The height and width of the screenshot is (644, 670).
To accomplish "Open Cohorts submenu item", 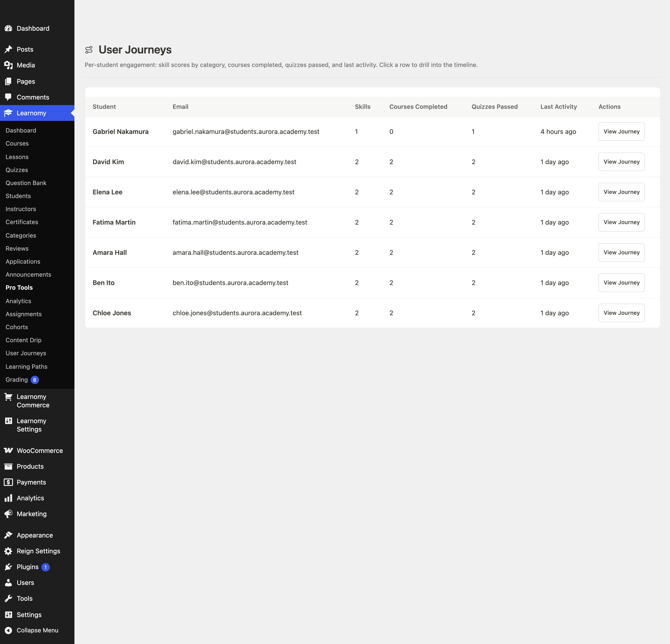I will 17,327.
